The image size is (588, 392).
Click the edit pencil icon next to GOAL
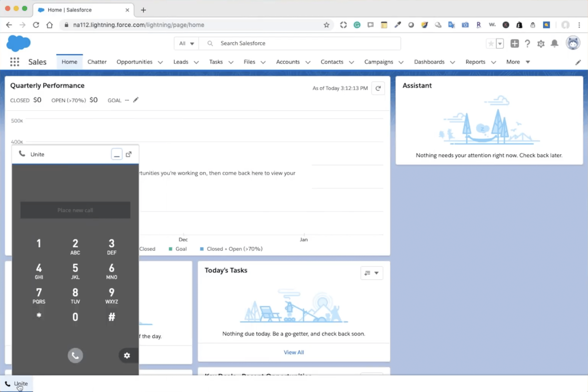click(x=136, y=100)
